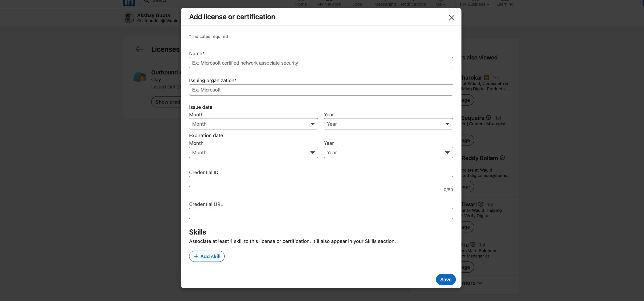644x301 pixels.
Task: Click the Clay organization name
Action: click(156, 80)
